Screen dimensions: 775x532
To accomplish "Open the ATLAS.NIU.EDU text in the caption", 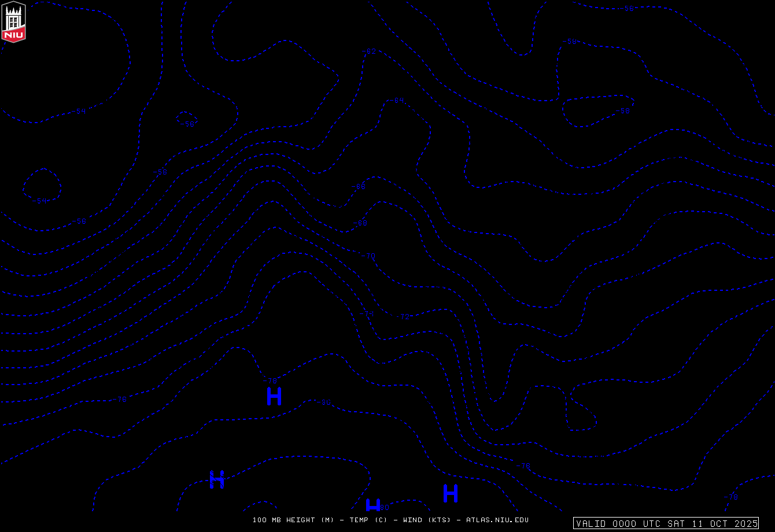I will pyautogui.click(x=497, y=520).
